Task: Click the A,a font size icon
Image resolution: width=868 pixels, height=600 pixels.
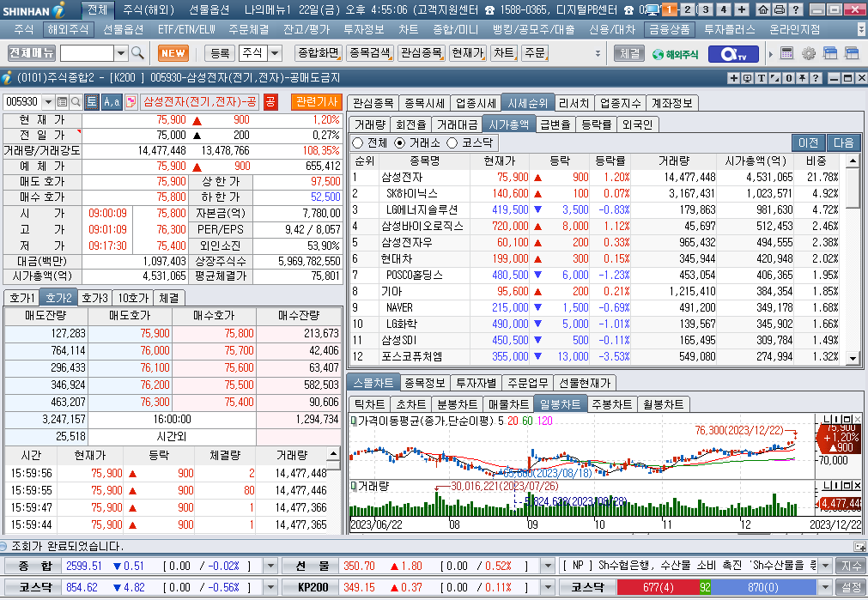Action: pyautogui.click(x=112, y=101)
